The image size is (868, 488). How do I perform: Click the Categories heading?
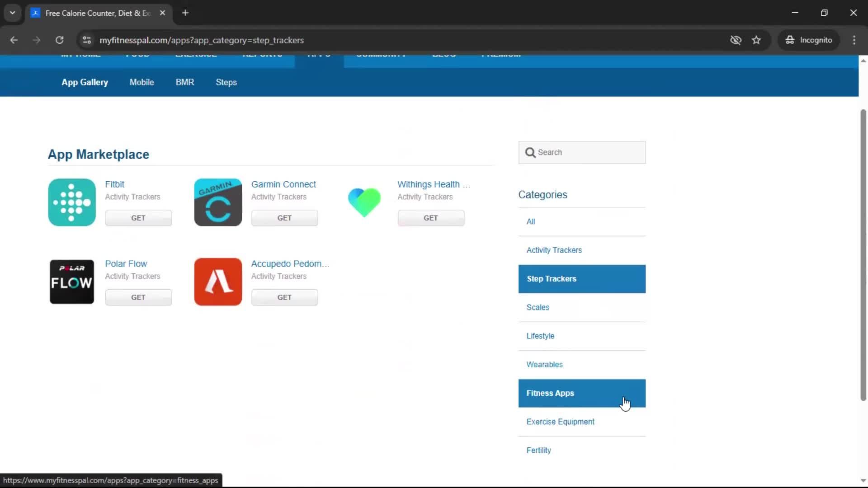click(542, 195)
